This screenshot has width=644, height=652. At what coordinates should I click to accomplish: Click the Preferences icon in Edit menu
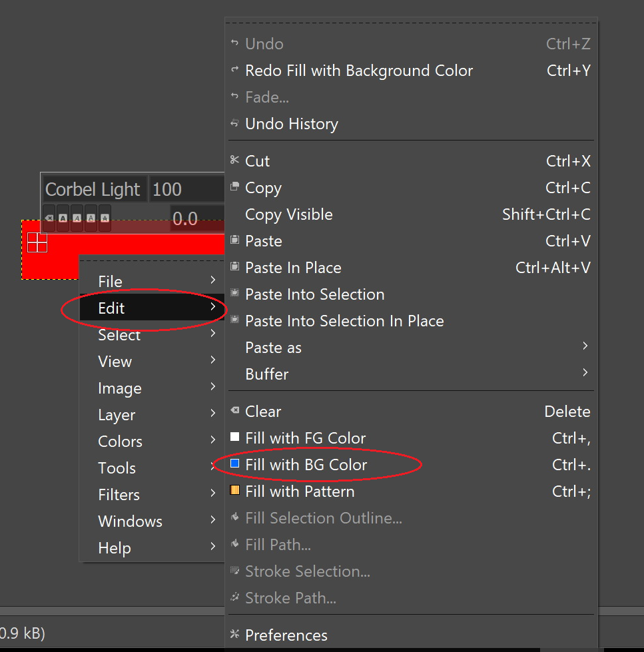[x=234, y=634]
